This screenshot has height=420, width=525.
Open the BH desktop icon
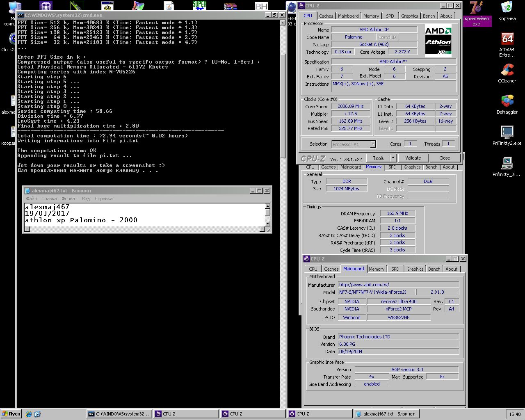261,6
